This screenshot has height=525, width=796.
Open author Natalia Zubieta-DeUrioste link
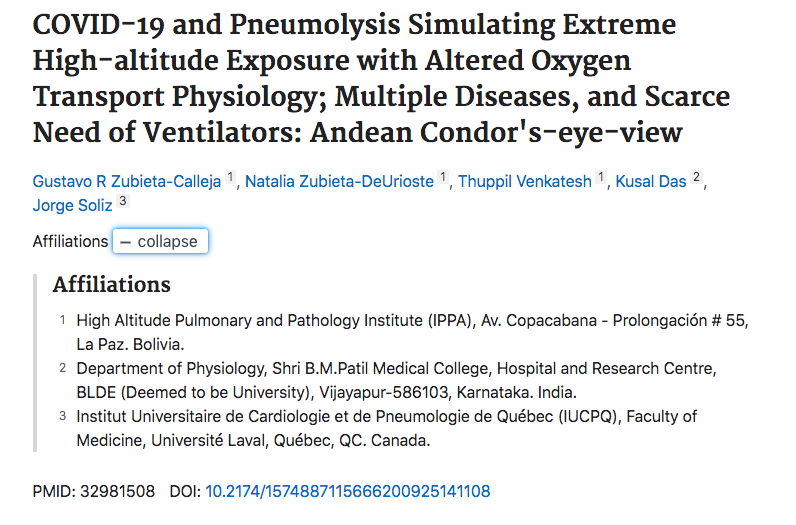[x=340, y=181]
